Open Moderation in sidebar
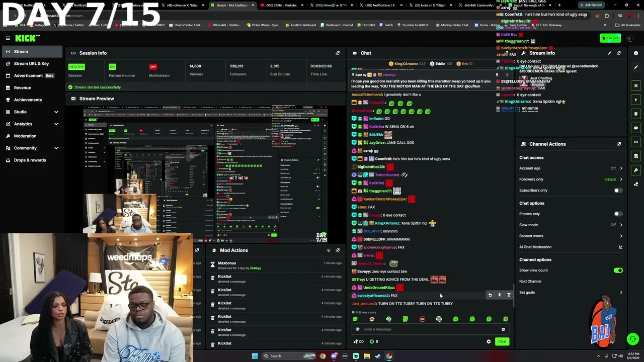The height and width of the screenshot is (362, 644). pyautogui.click(x=32, y=136)
